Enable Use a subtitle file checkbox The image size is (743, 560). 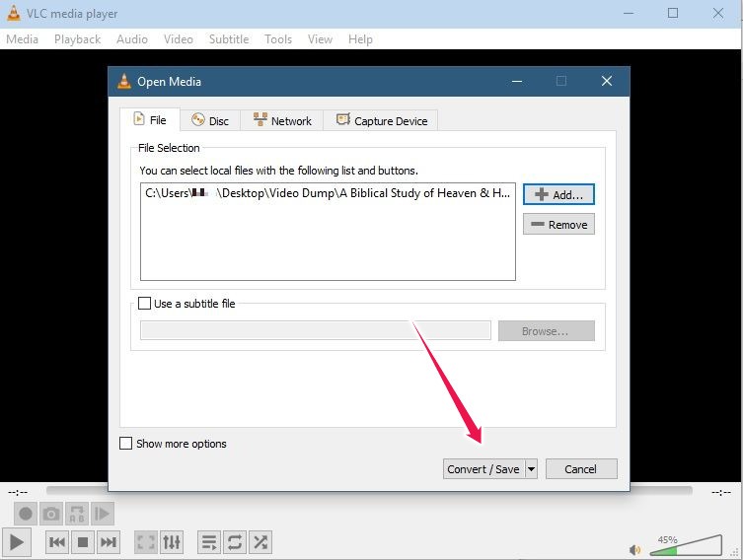[x=144, y=303]
